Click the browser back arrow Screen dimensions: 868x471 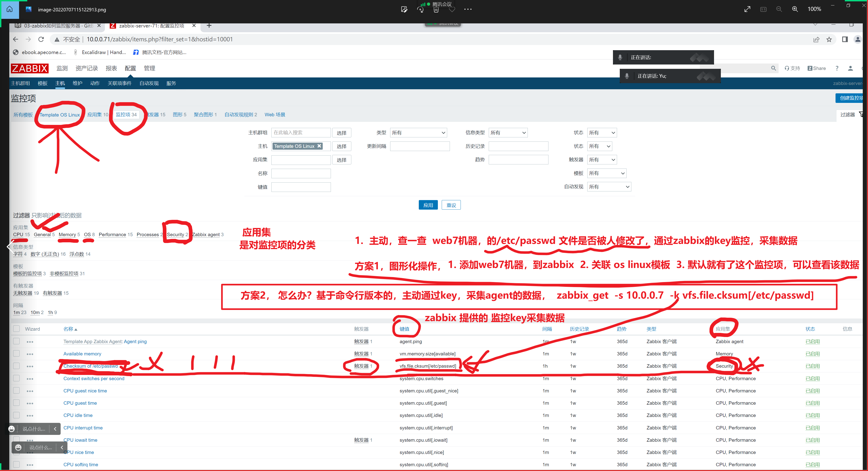click(x=15, y=40)
